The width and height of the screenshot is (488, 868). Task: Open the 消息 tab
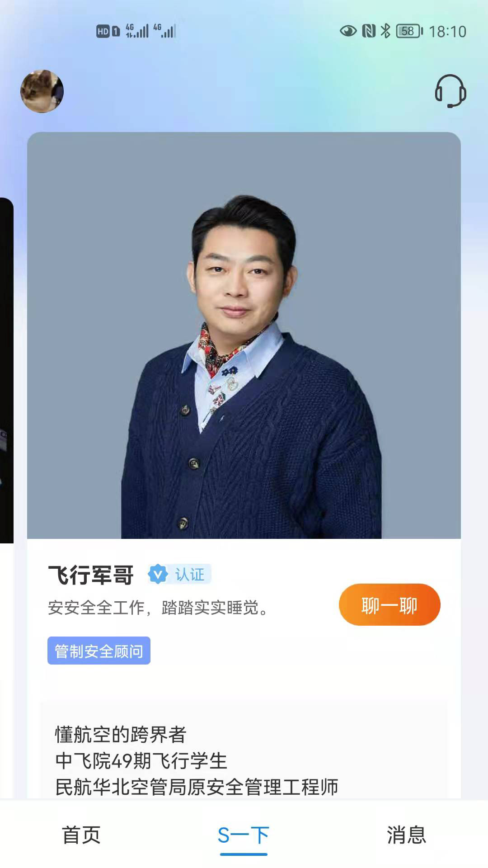(407, 835)
